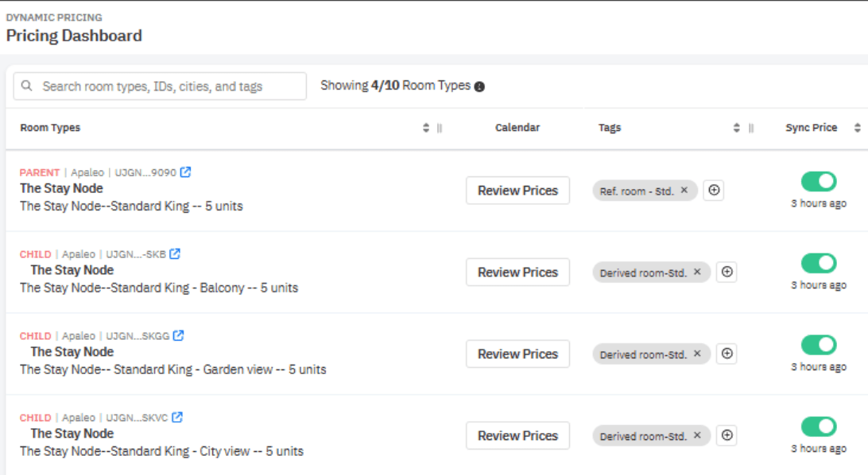This screenshot has width=868, height=475.
Task: Click the room type search field
Action: [159, 86]
